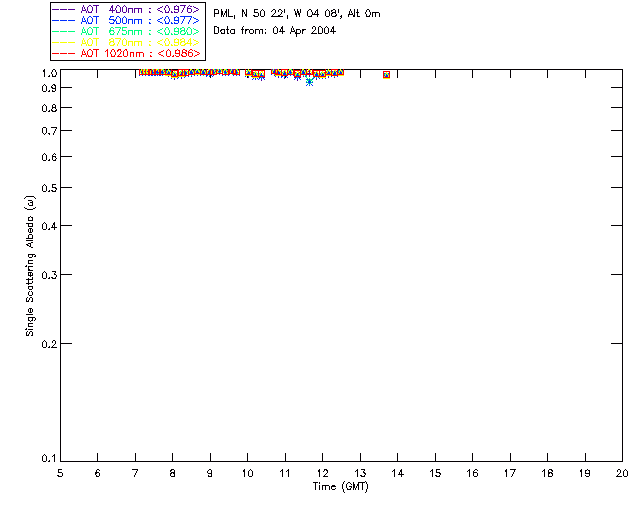Click the lowest green asterisk data point
The width and height of the screenshot is (640, 512).
point(310,82)
